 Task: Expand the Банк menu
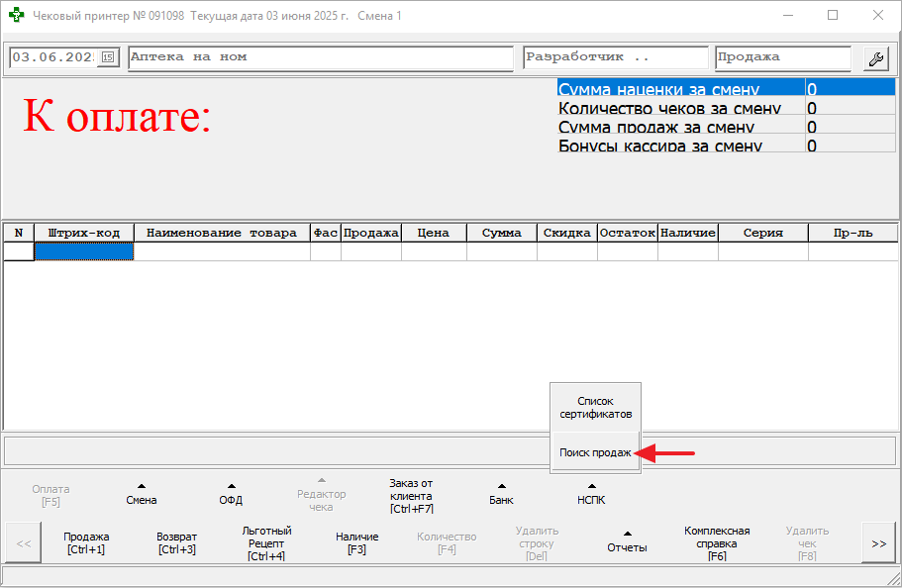pyautogui.click(x=501, y=494)
